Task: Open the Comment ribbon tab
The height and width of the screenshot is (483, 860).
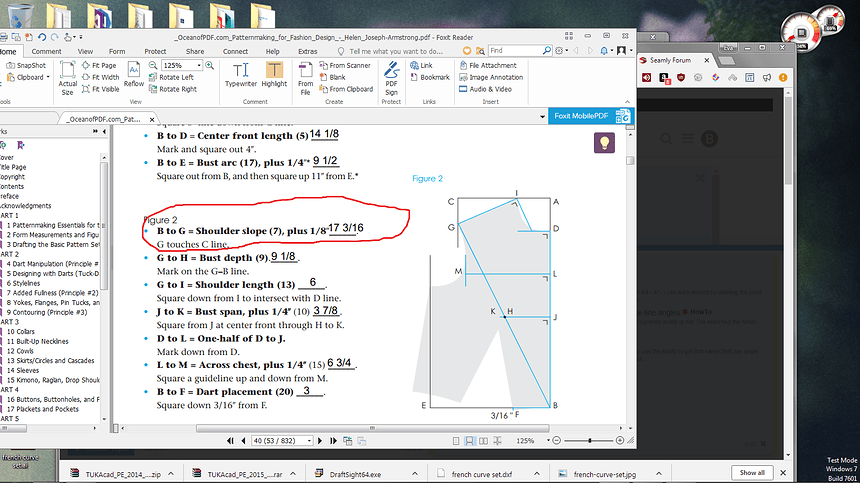Action: 47,52
